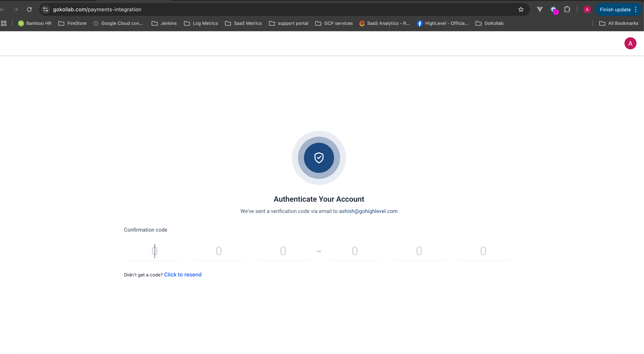Screen dimensions: 644x354
Task: Open the browser Extensions puzzle icon
Action: point(567,10)
